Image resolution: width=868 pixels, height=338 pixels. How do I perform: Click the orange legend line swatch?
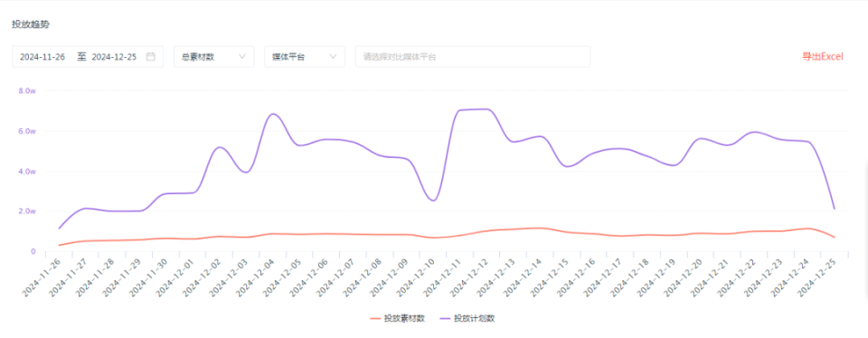coord(375,319)
